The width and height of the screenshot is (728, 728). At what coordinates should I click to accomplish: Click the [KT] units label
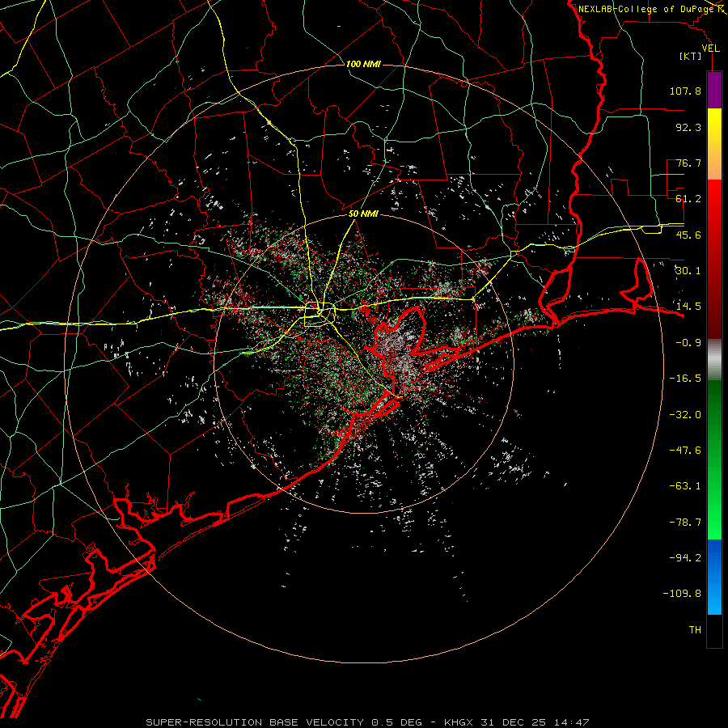click(x=690, y=56)
